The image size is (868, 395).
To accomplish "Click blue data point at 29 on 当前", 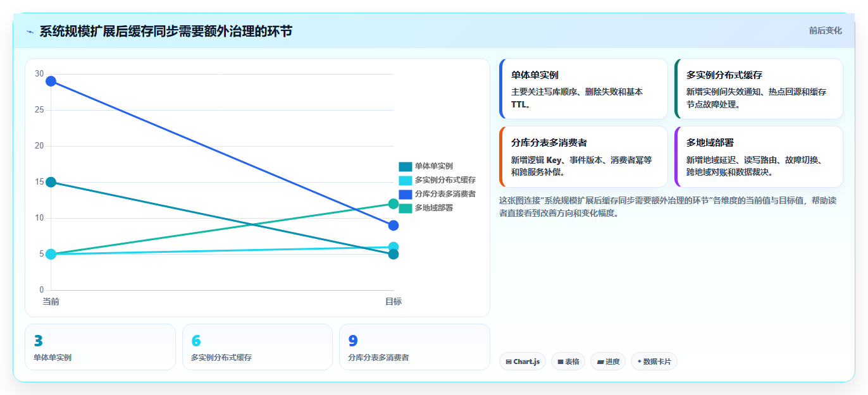I will click(51, 81).
